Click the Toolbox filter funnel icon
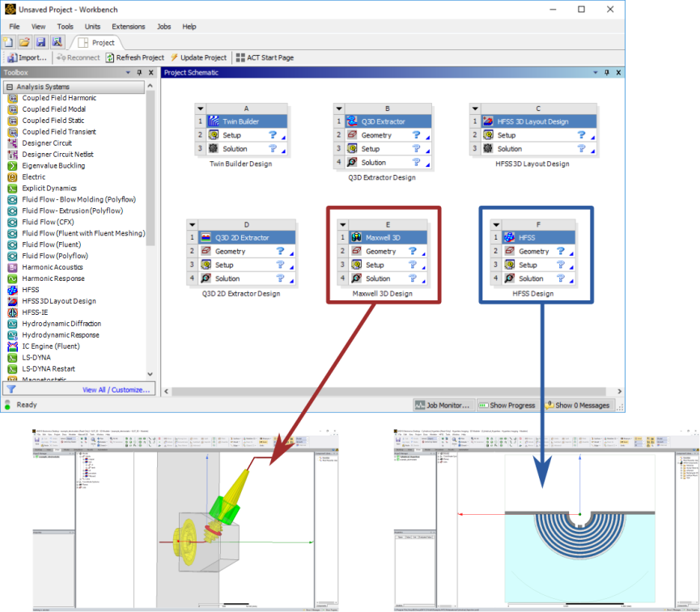The width and height of the screenshot is (700, 612). click(11, 389)
